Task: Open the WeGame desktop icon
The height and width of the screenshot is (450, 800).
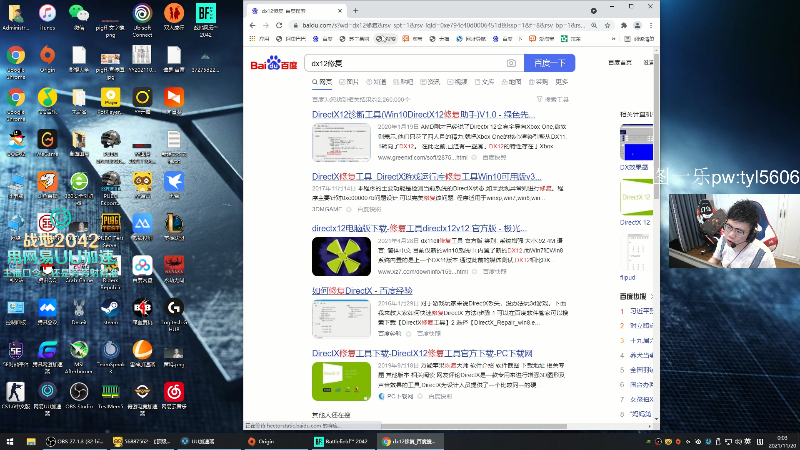Action: (47, 143)
